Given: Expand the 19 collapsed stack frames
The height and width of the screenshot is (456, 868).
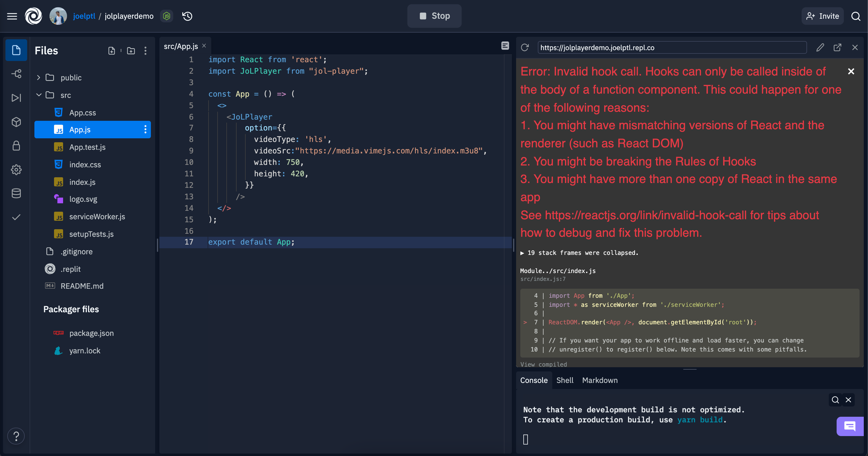Looking at the screenshot, I should coord(579,253).
